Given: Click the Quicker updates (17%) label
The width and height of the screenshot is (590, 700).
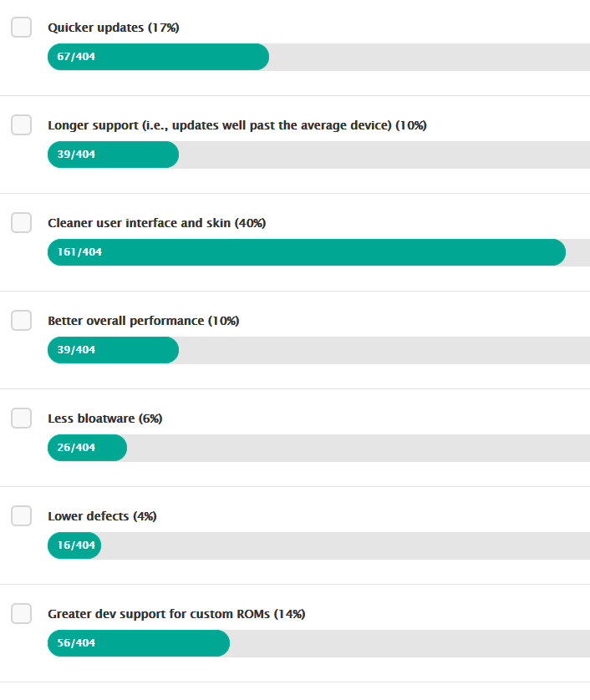Looking at the screenshot, I should point(113,28).
